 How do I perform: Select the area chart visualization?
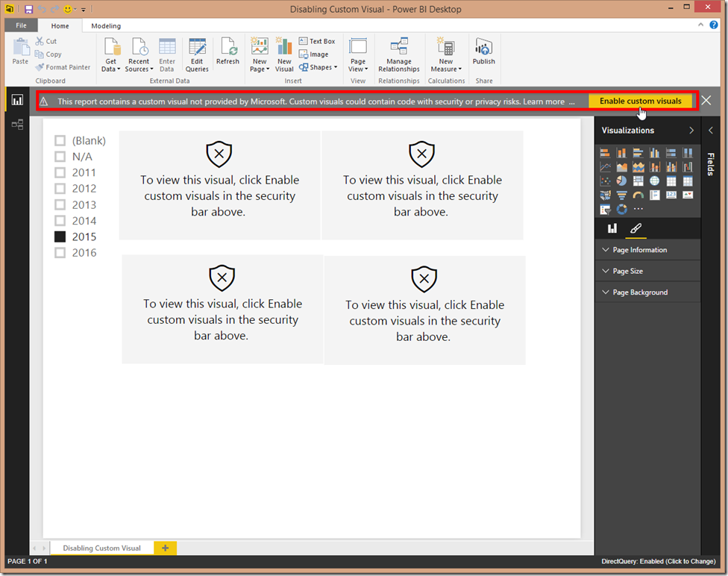pos(621,167)
